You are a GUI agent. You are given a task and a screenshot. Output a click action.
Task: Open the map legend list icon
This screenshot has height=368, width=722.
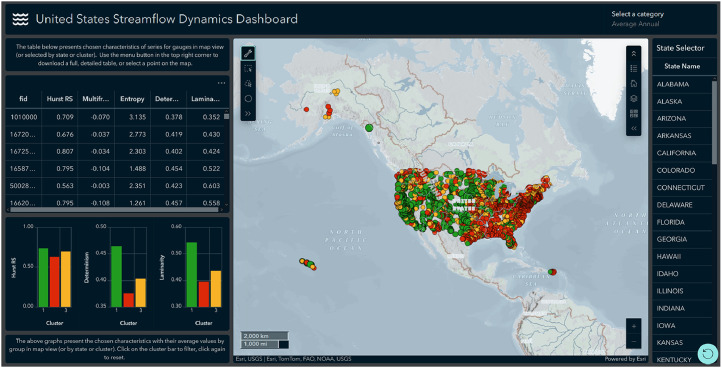tap(634, 69)
